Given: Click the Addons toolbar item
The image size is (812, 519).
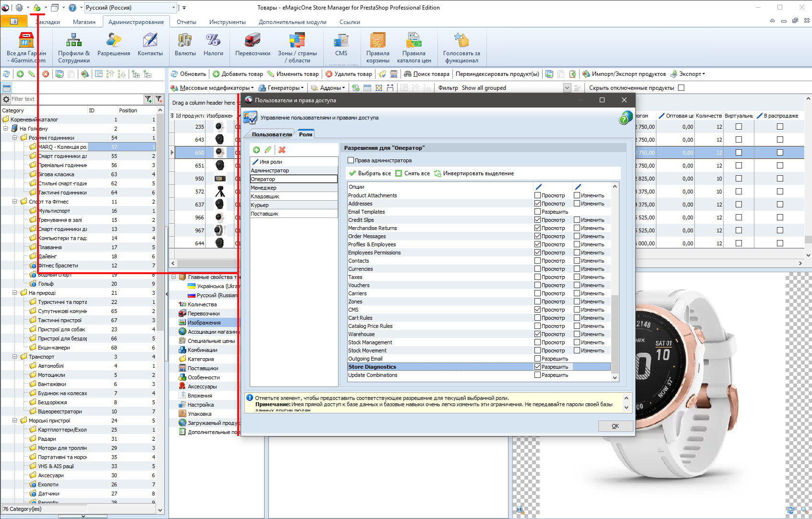Looking at the screenshot, I should [327, 88].
